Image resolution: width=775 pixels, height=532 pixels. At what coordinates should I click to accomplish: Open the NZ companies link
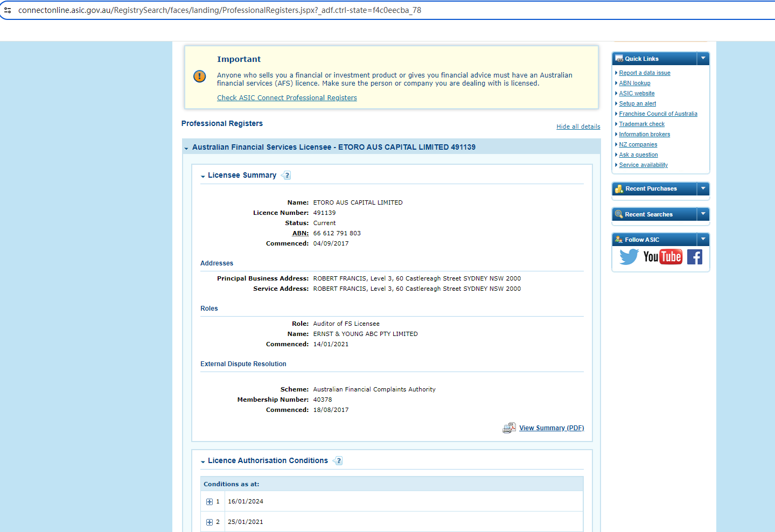pyautogui.click(x=638, y=144)
